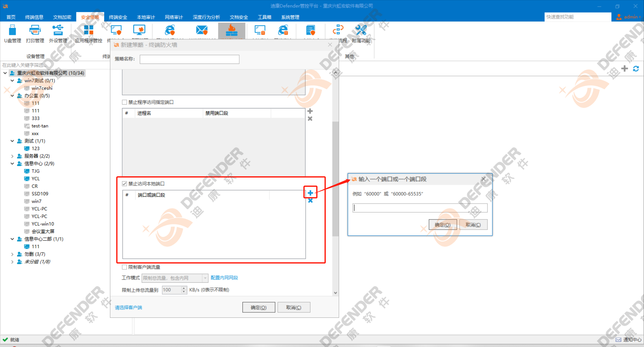Image resolution: width=644 pixels, height=347 pixels.
Task: Focus the 策略名称 input field
Action: 189,59
